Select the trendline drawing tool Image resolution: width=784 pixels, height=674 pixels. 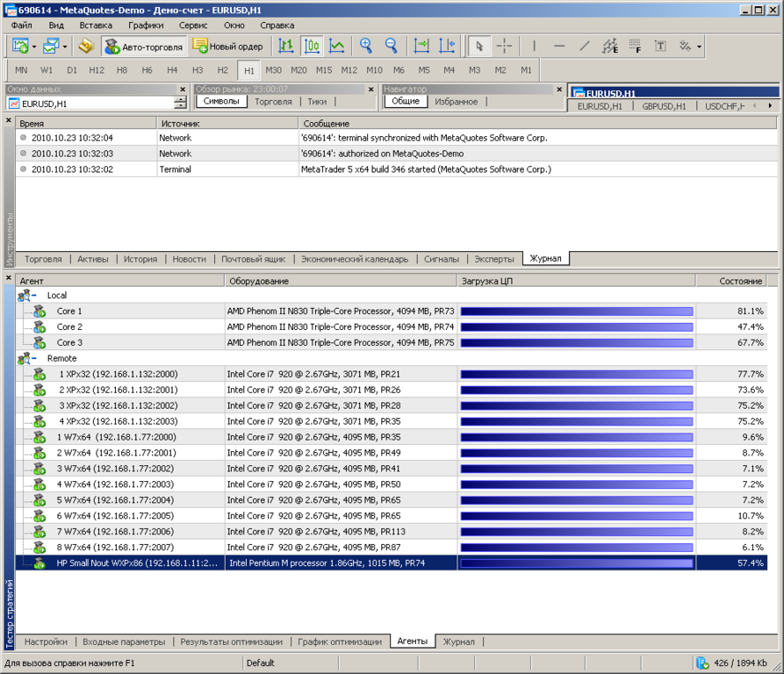coord(585,47)
